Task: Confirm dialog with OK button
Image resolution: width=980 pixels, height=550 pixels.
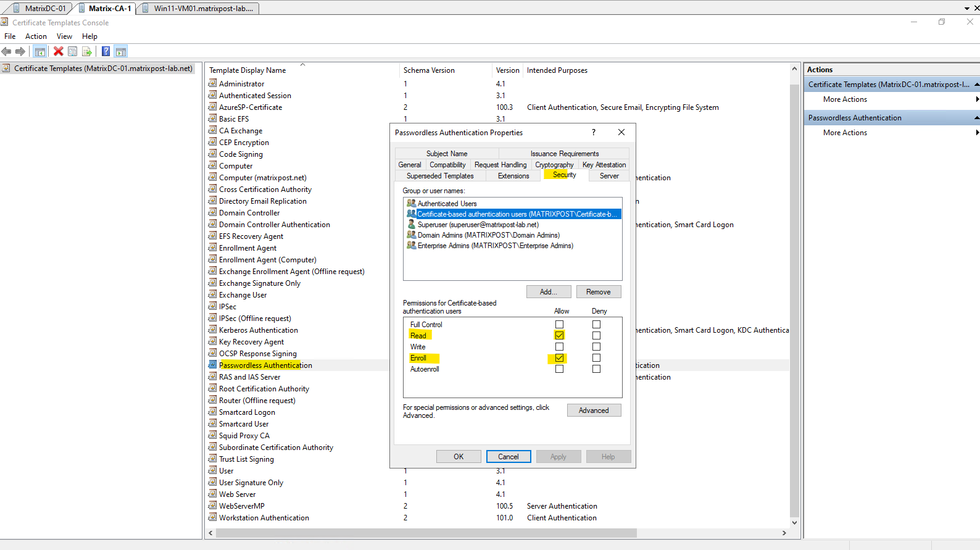Action: (x=459, y=457)
